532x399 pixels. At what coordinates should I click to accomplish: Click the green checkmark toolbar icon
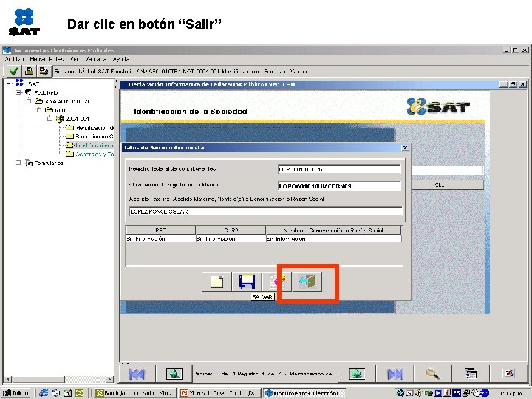coord(14,71)
